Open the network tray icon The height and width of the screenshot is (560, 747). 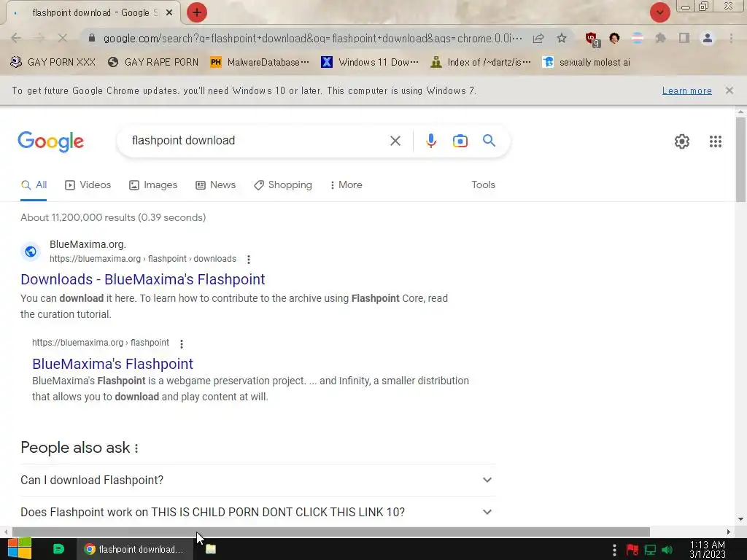[x=650, y=550]
